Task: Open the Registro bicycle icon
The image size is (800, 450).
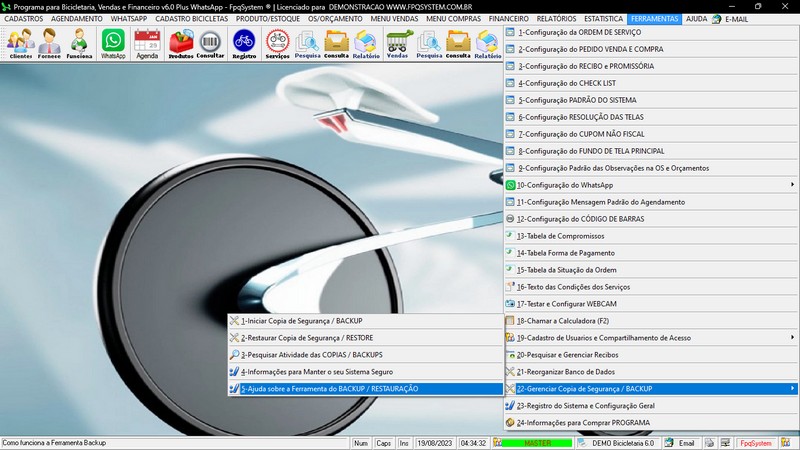Action: (x=243, y=44)
